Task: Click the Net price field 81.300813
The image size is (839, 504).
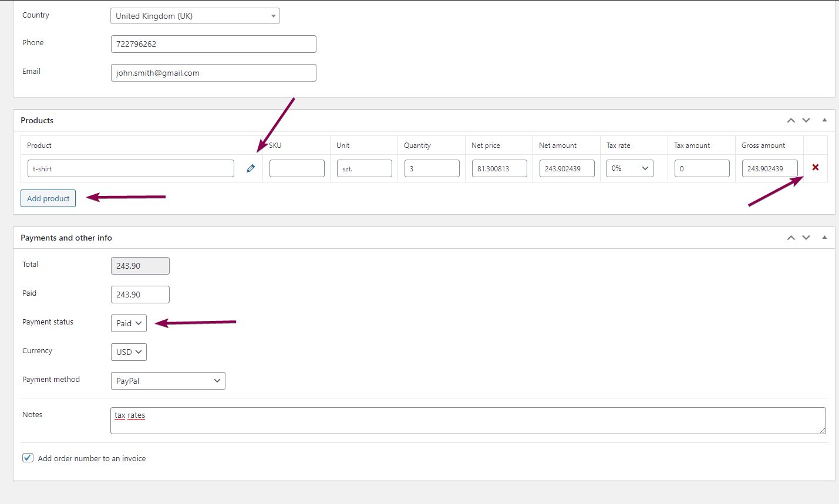Action: point(500,168)
